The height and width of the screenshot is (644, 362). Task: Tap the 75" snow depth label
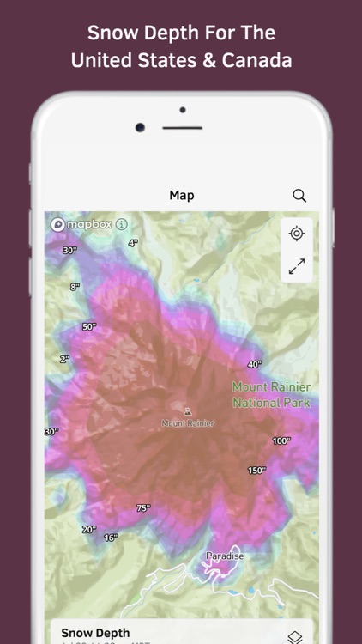143,508
